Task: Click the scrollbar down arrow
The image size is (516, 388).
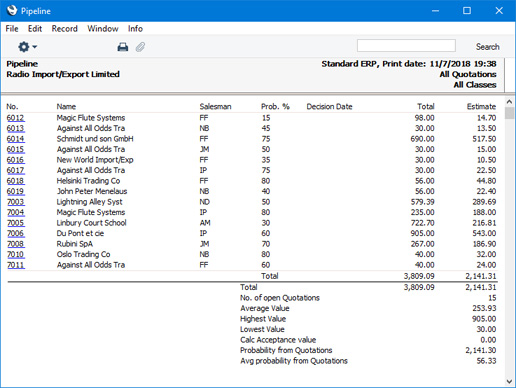Action: [x=509, y=381]
